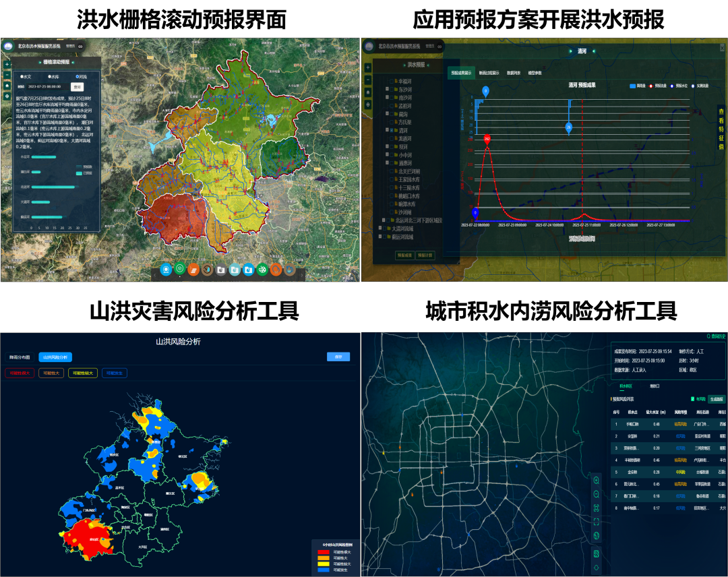
Task: Click the magnifier zoom-in icon on the dark road map
Action: (x=597, y=479)
